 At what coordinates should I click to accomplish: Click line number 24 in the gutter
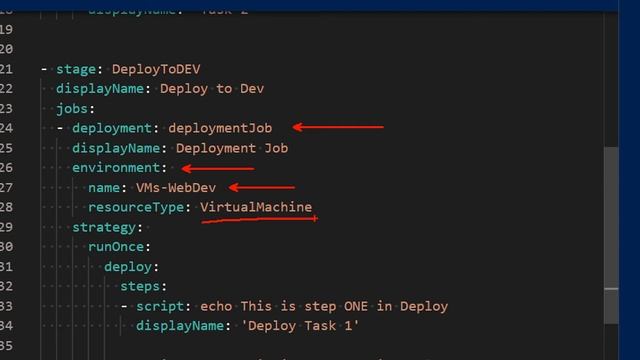(6, 128)
